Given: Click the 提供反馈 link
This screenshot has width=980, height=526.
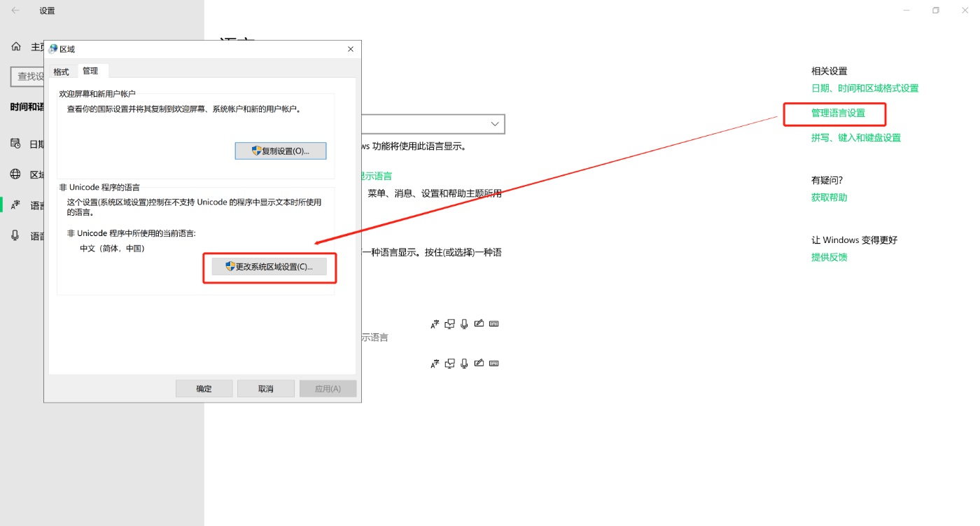Looking at the screenshot, I should [x=829, y=257].
